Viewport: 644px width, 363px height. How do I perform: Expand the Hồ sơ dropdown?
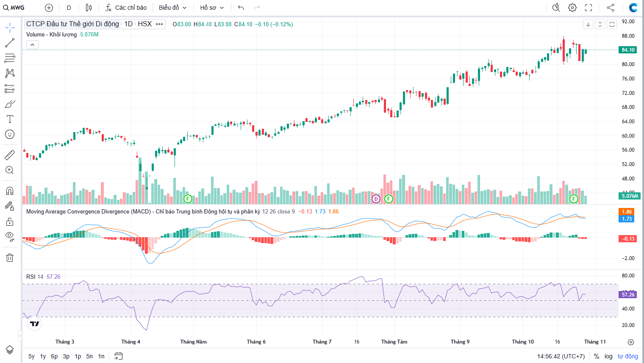tap(212, 8)
